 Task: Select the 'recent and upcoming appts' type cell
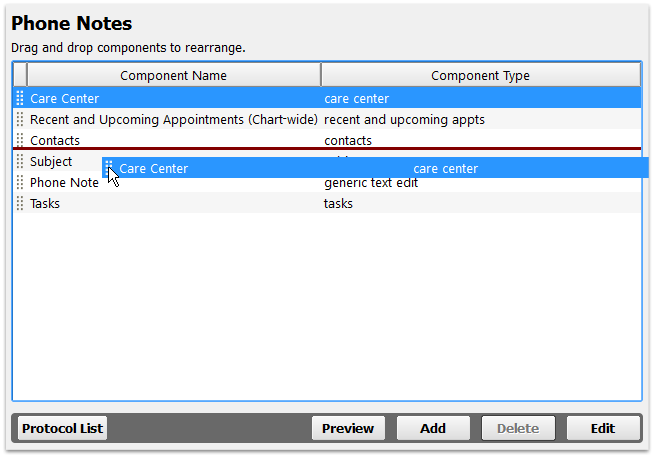[x=404, y=120]
